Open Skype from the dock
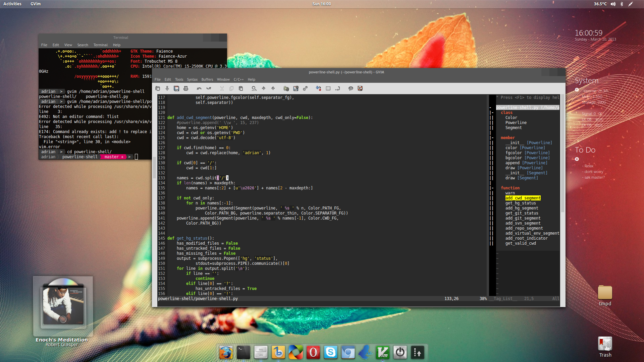Screen dimensions: 644x362 331,352
